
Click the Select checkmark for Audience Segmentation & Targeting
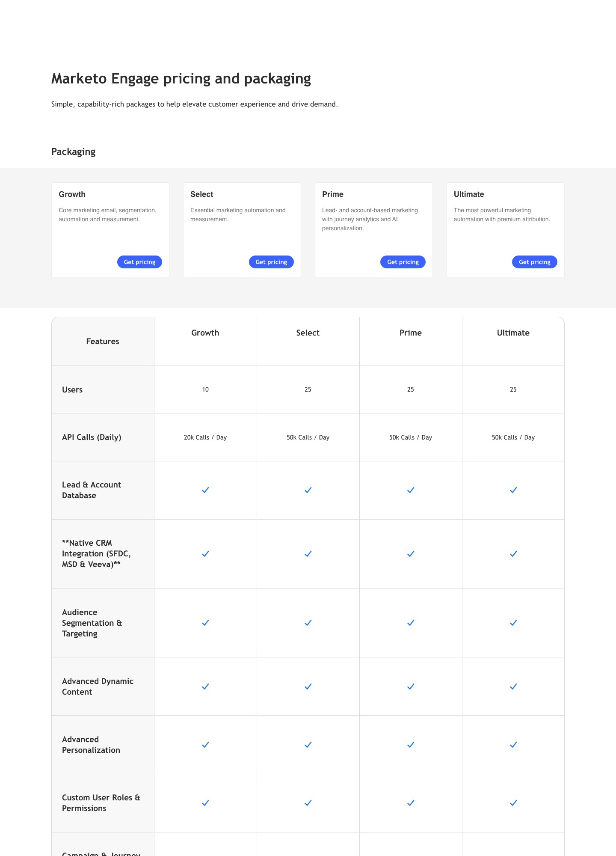(308, 623)
